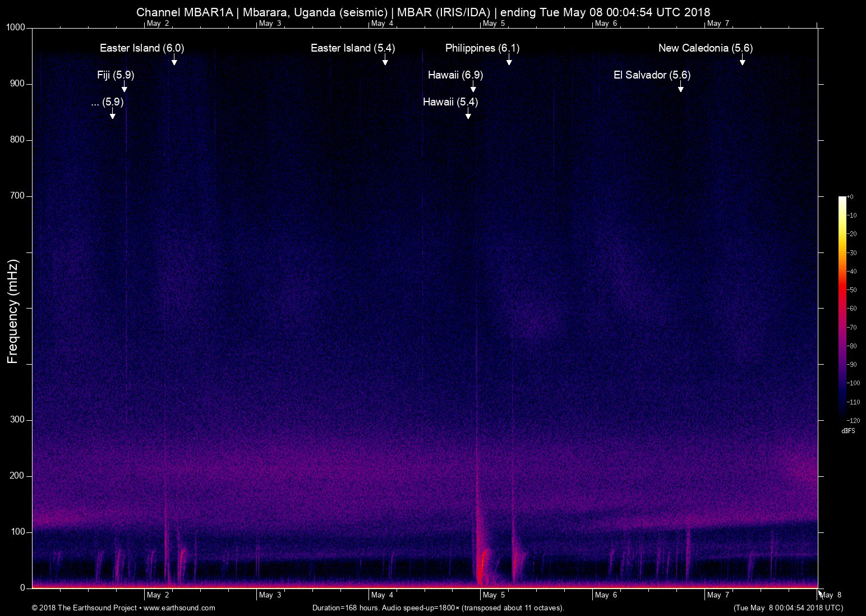The width and height of the screenshot is (866, 616).
Task: Click the arrow under Philippines (6.1)
Action: coord(509,60)
